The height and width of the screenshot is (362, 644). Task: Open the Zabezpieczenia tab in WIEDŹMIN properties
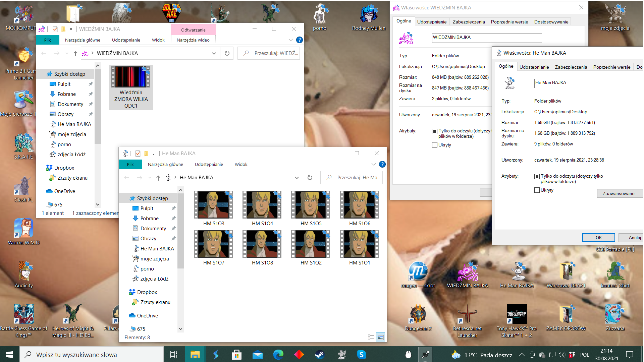pyautogui.click(x=468, y=22)
